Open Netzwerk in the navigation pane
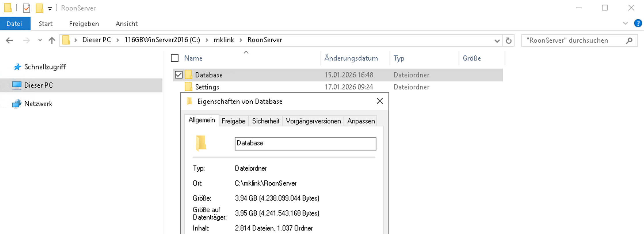This screenshot has width=644, height=234. click(x=38, y=104)
